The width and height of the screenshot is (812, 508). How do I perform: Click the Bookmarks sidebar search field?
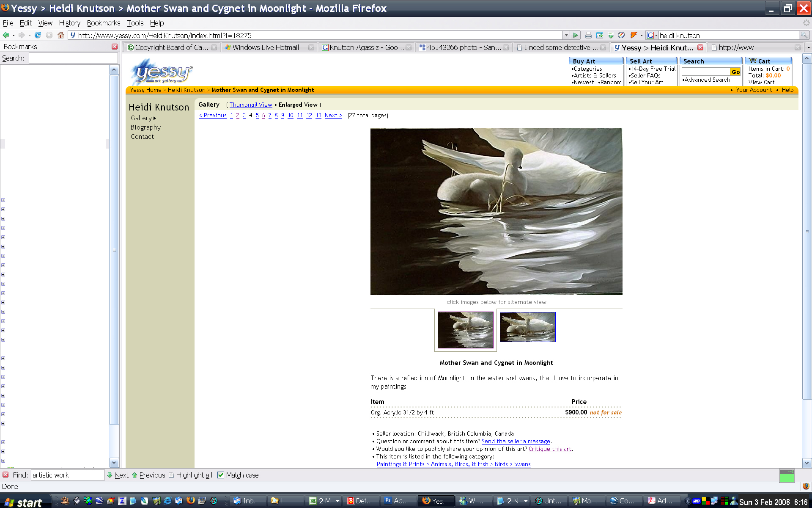[73, 58]
